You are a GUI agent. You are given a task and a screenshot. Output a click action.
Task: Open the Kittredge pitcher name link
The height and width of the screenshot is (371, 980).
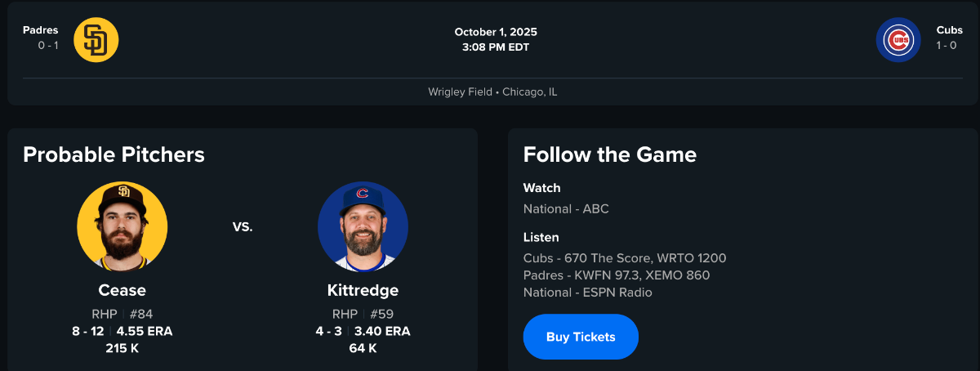click(363, 290)
